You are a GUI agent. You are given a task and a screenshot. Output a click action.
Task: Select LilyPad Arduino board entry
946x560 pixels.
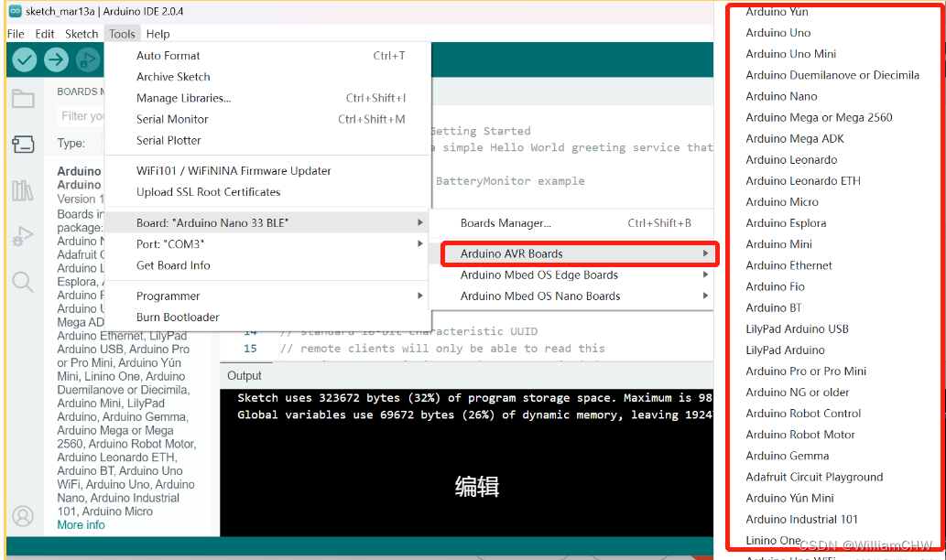[785, 350]
